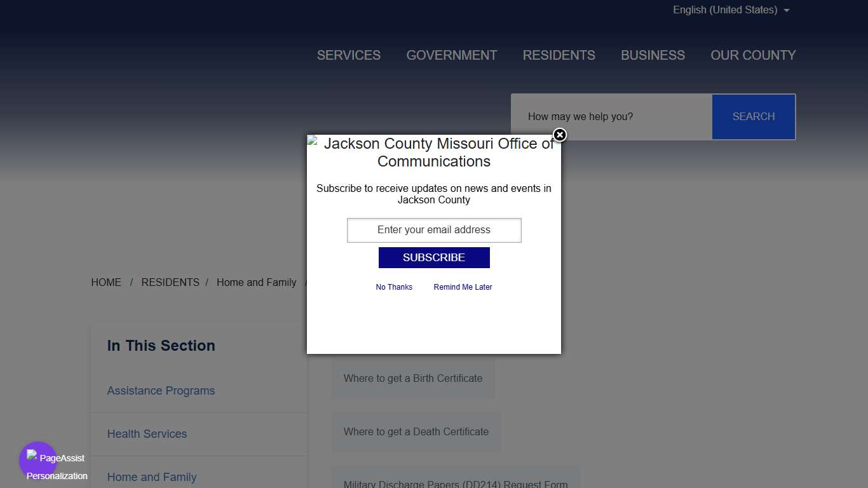
Task: Open the BUSINESS menu
Action: 653,55
